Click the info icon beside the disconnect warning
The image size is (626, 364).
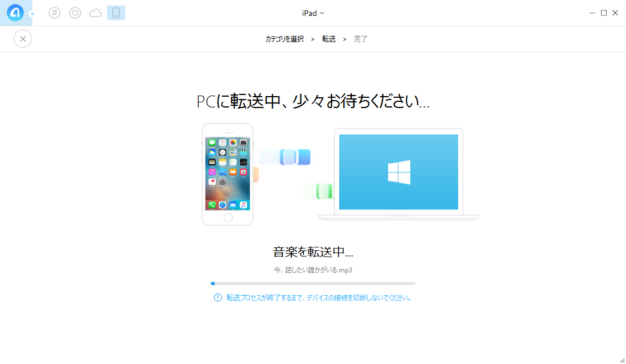pyautogui.click(x=217, y=297)
